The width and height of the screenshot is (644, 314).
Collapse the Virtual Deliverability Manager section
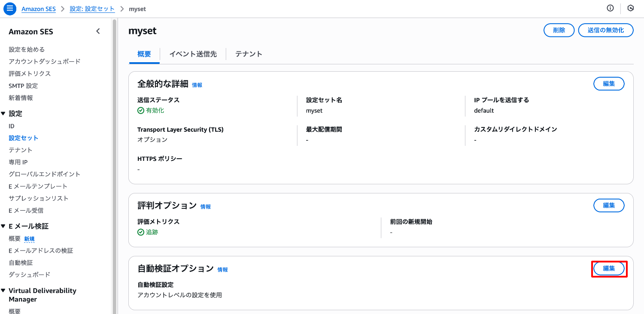(3, 290)
